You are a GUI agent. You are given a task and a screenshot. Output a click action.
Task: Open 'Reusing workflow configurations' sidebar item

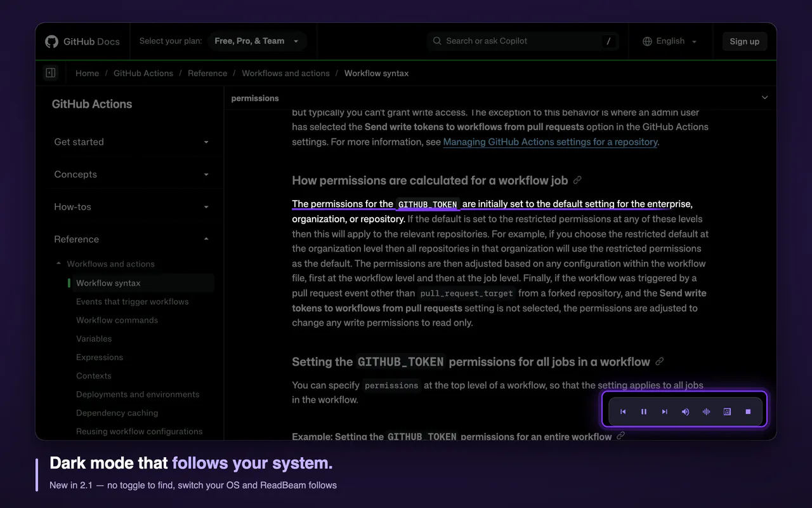pyautogui.click(x=140, y=431)
